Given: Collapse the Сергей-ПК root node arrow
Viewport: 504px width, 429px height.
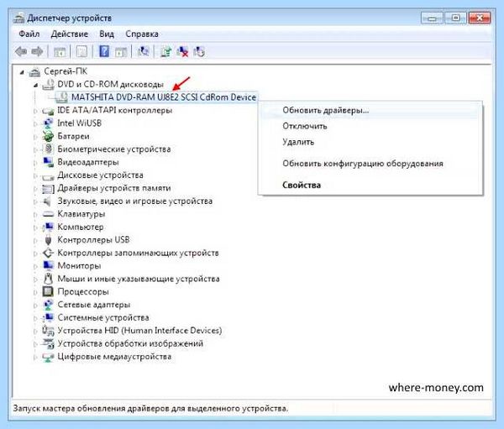Looking at the screenshot, I should (22, 72).
